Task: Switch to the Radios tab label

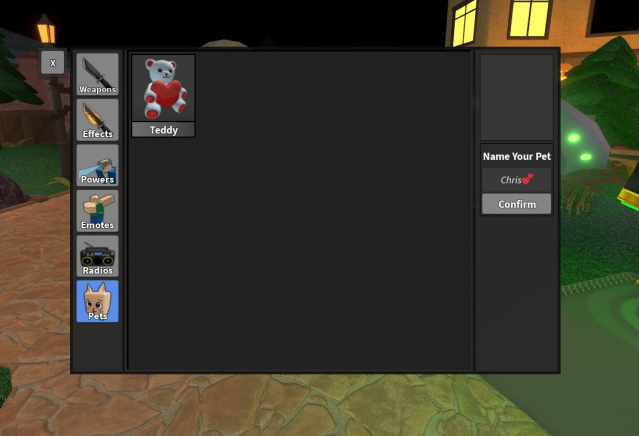Action: [97, 271]
